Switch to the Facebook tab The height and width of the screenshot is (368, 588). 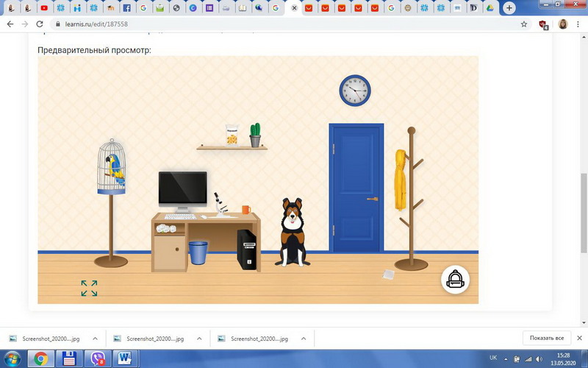[127, 8]
